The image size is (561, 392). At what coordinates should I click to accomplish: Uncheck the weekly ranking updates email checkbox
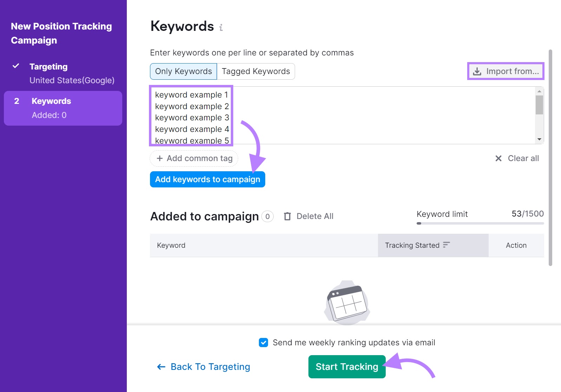pos(263,343)
